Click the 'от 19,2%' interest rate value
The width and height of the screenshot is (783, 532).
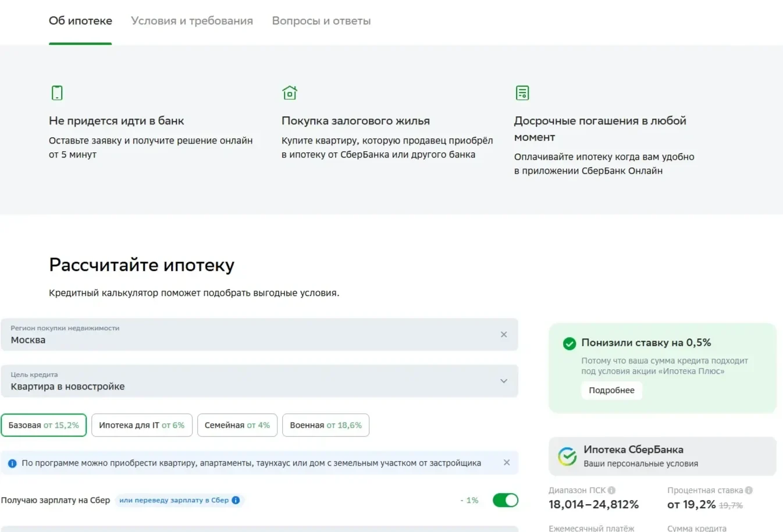(x=691, y=505)
